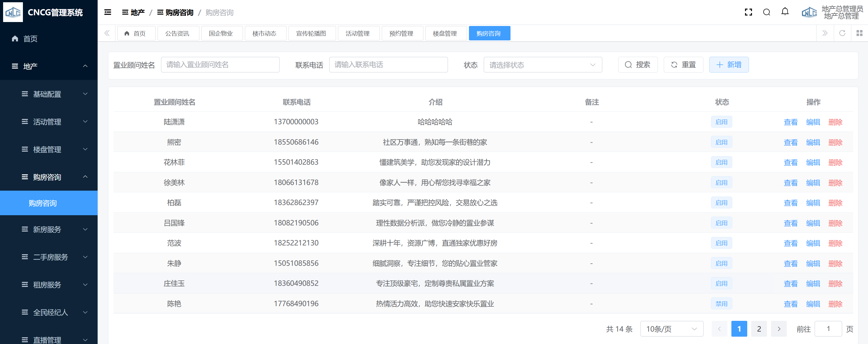Click the 新增 add button

pyautogui.click(x=729, y=65)
